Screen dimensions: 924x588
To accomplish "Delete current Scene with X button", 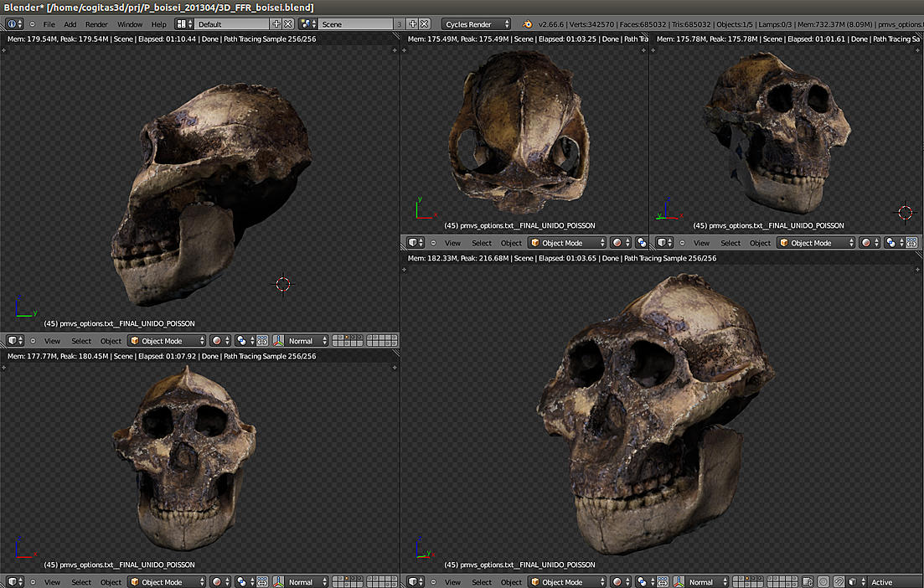I will point(425,24).
